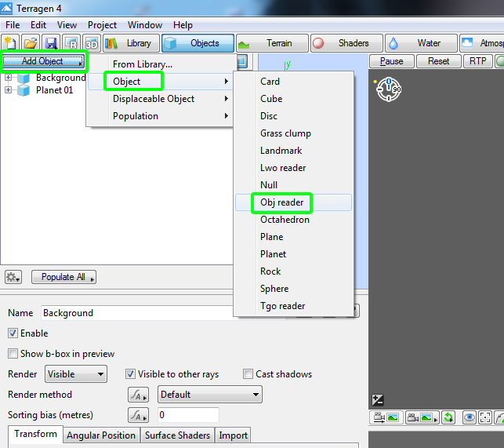Select Background in the object list
The image size is (504, 448).
click(61, 78)
